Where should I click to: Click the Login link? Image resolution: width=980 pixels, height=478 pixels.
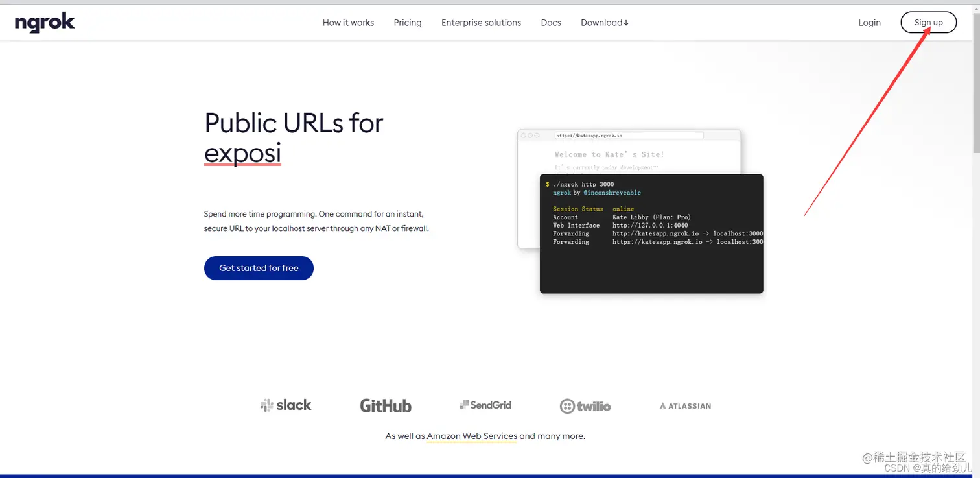pyautogui.click(x=869, y=23)
